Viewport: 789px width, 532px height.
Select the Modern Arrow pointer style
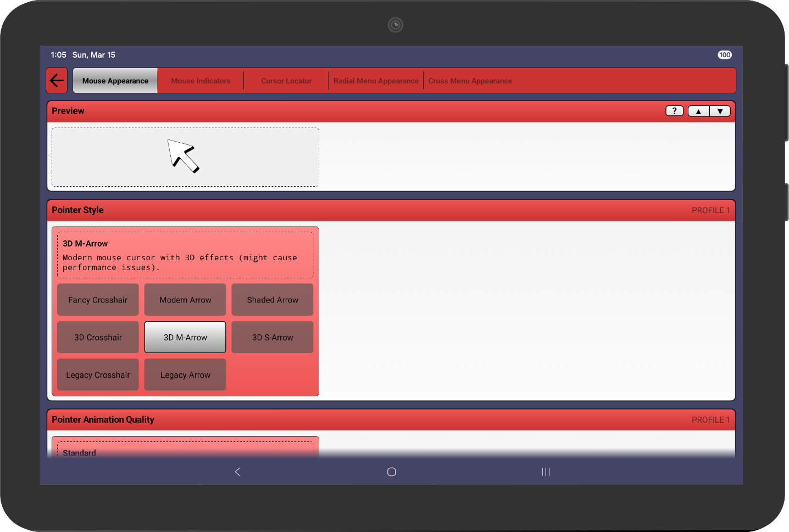pyautogui.click(x=185, y=300)
